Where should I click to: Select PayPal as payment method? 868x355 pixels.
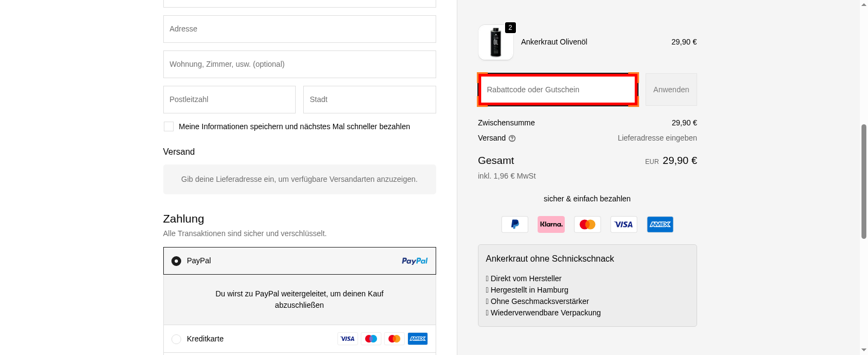176,261
